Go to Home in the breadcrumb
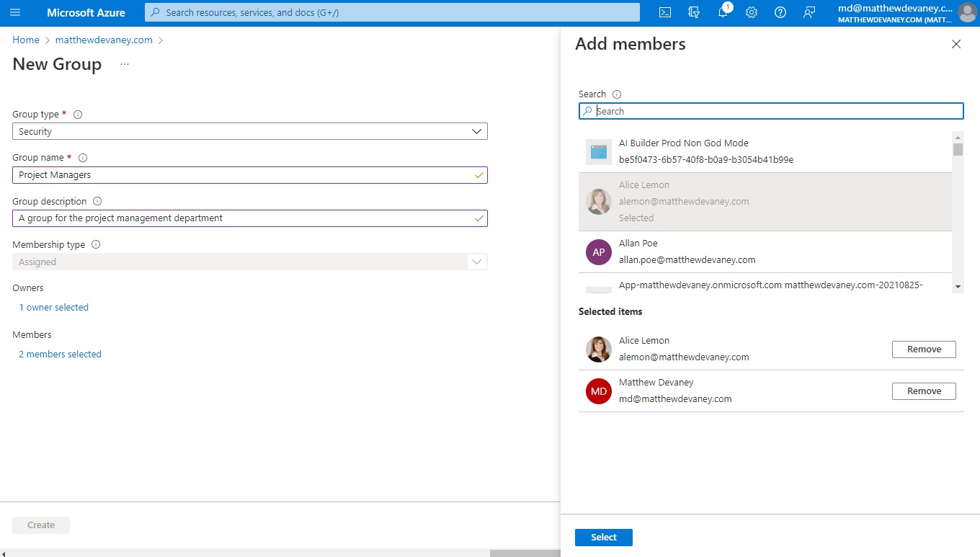 [26, 40]
